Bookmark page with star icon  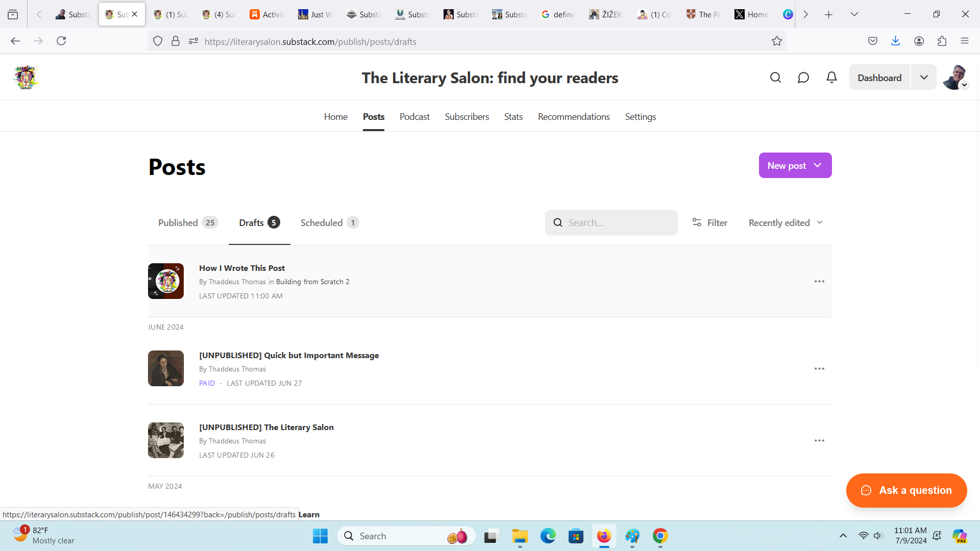[776, 41]
